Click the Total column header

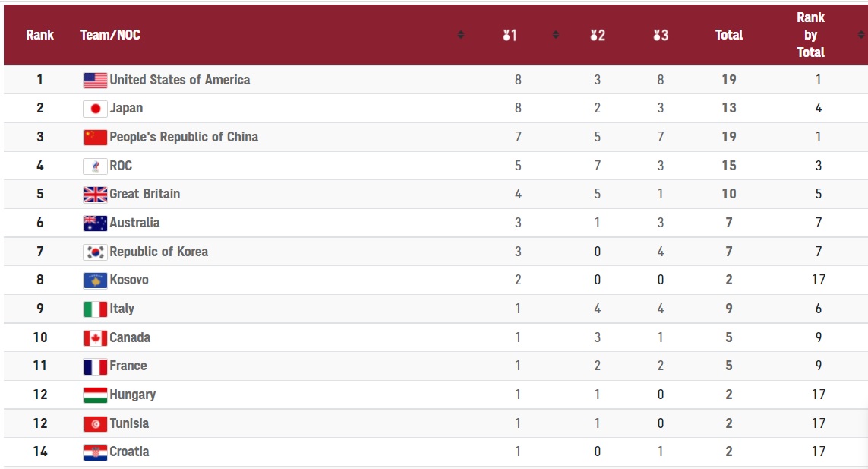click(x=728, y=35)
